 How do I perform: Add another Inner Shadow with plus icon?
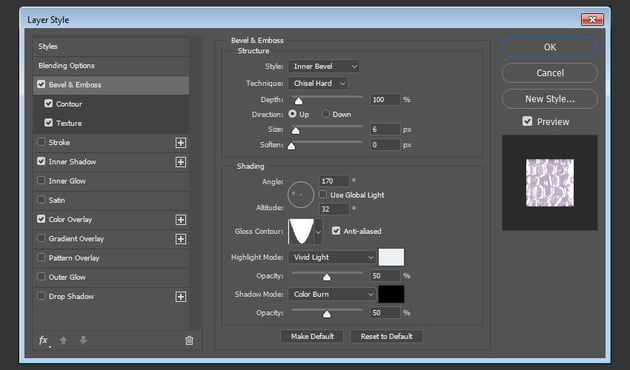point(181,162)
